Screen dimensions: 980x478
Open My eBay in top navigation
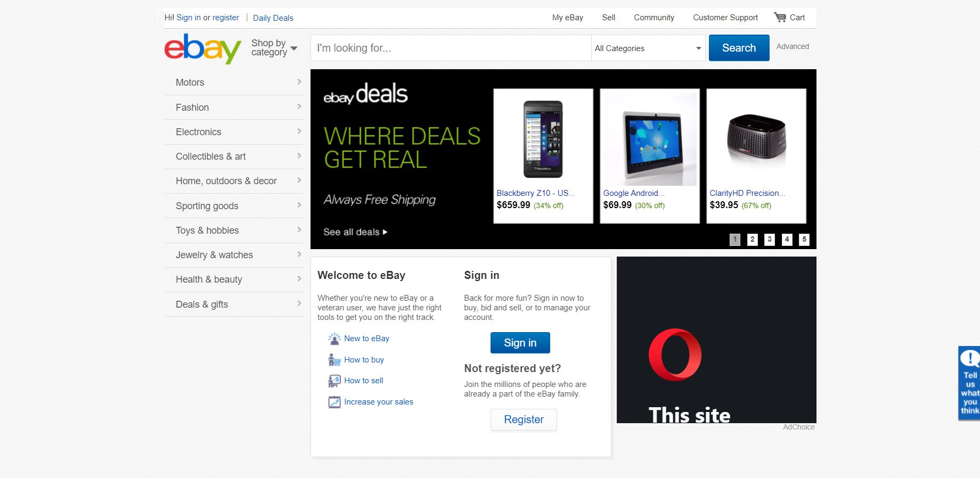pos(568,18)
